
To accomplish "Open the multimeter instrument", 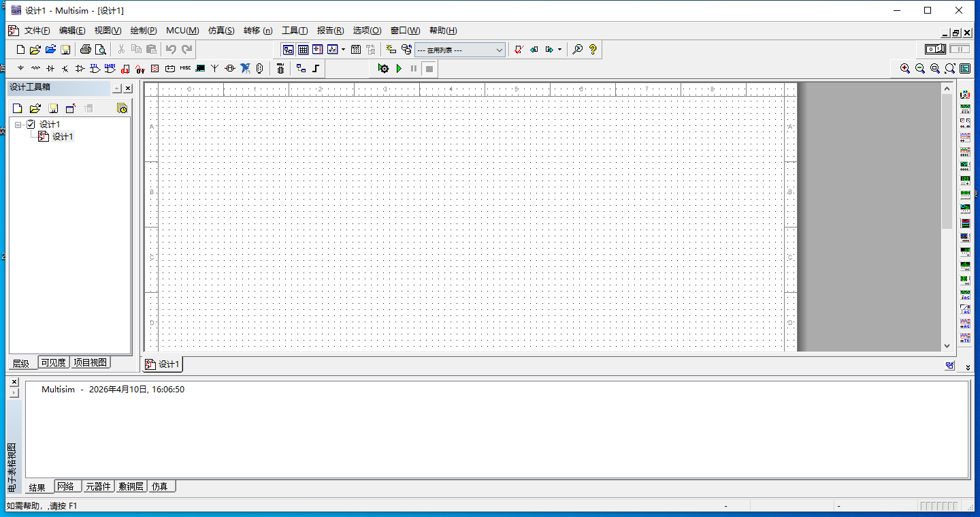I will click(x=965, y=94).
